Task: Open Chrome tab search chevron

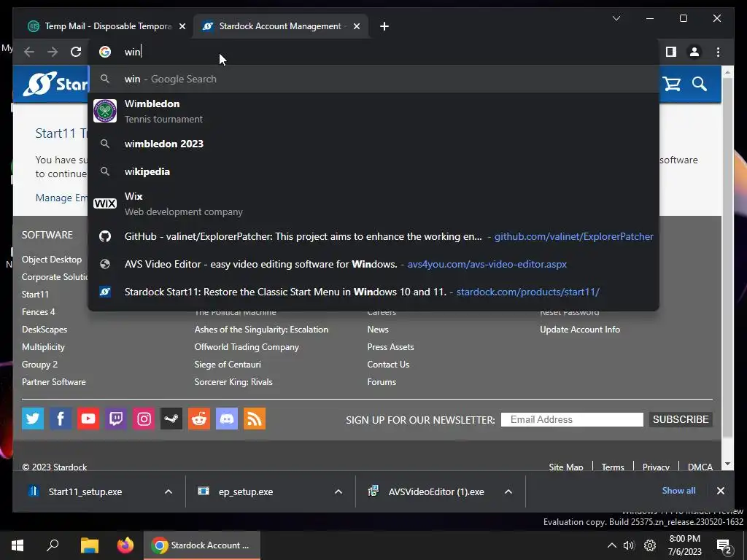Action: (616, 18)
